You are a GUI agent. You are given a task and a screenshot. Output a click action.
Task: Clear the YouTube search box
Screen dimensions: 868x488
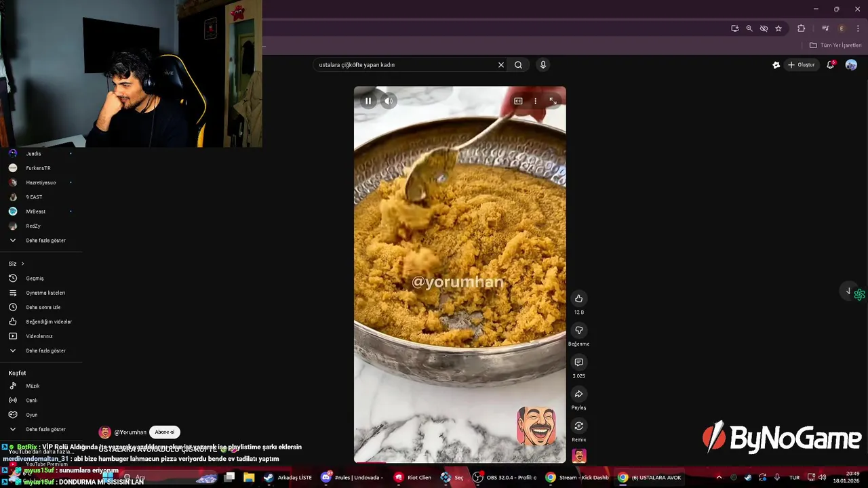[501, 65]
